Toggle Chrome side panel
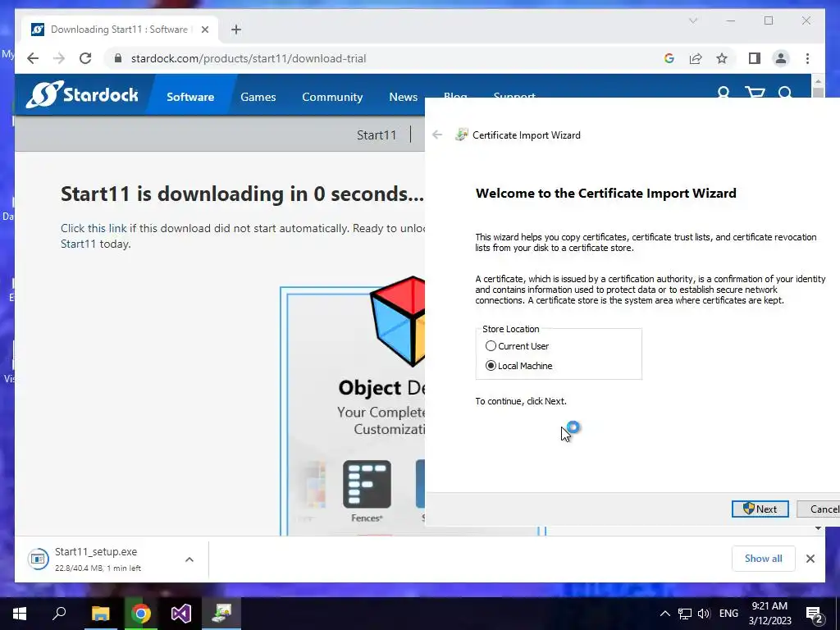 point(755,58)
